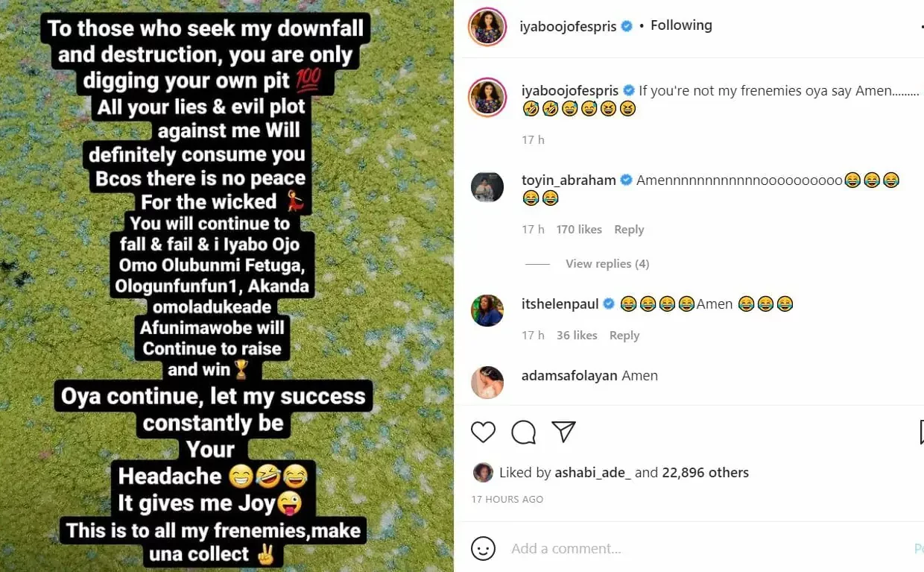
Task: Open the emoji picker smiley icon
Action: coord(484,549)
